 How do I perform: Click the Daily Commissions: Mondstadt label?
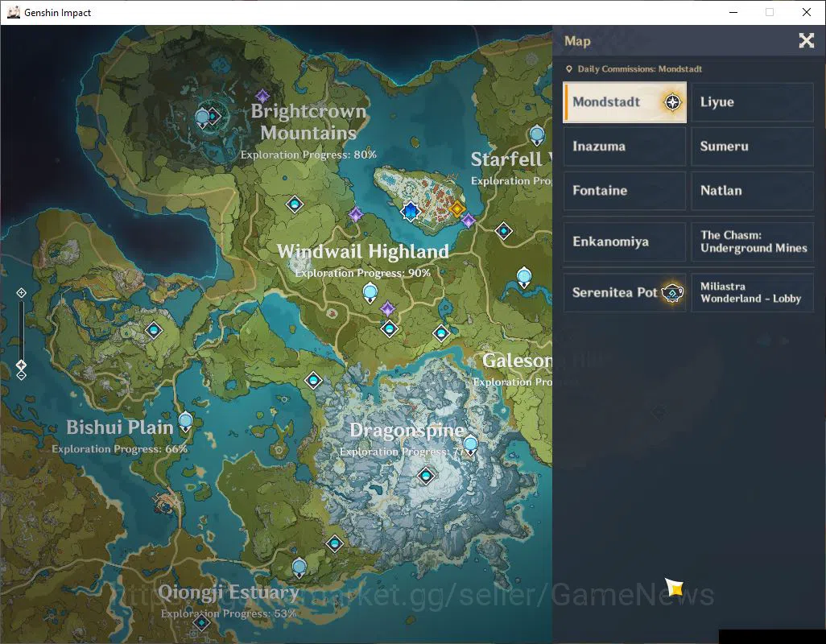tap(639, 69)
